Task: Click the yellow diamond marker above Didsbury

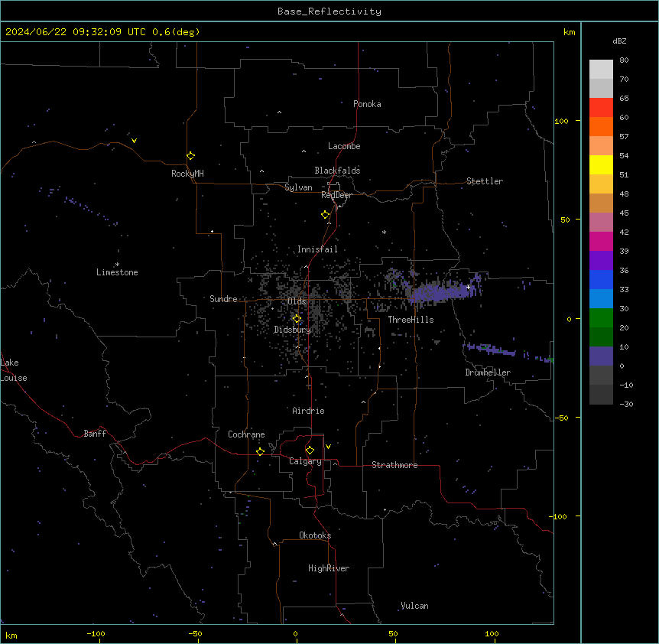Action: pos(297,319)
